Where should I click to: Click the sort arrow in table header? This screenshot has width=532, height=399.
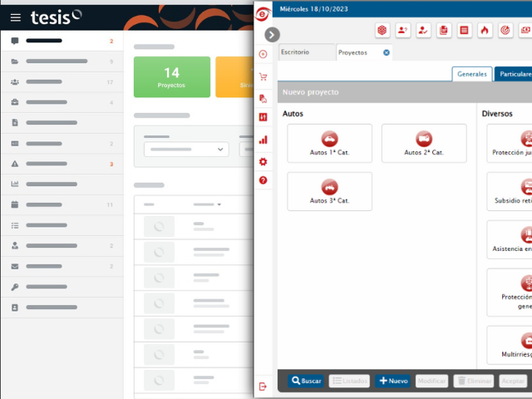(x=219, y=204)
